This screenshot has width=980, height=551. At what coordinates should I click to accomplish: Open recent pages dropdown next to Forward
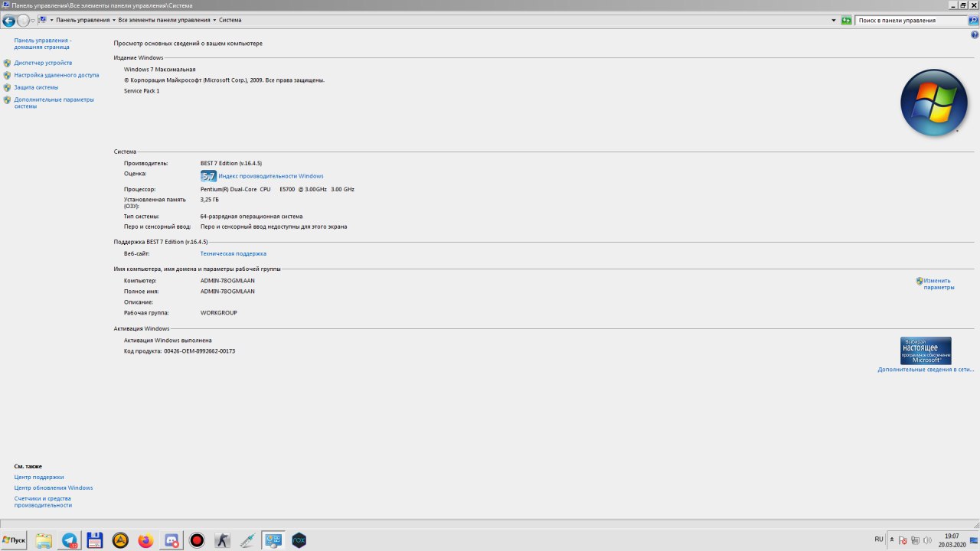coord(33,21)
